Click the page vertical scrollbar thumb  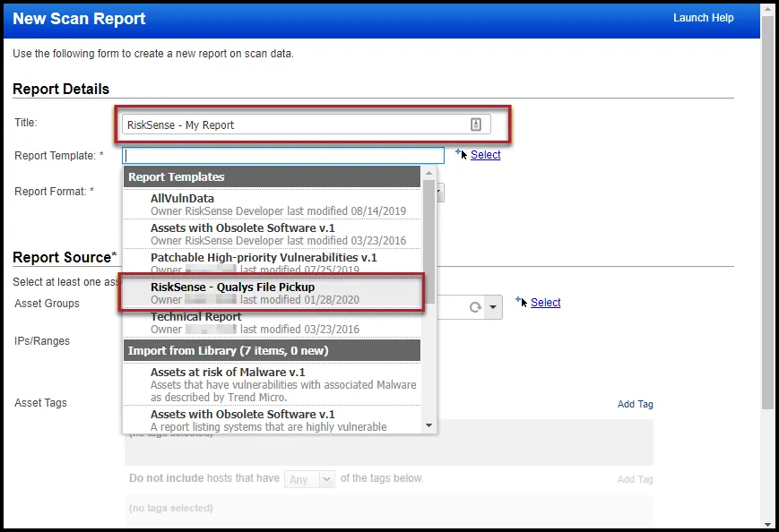pos(767,210)
